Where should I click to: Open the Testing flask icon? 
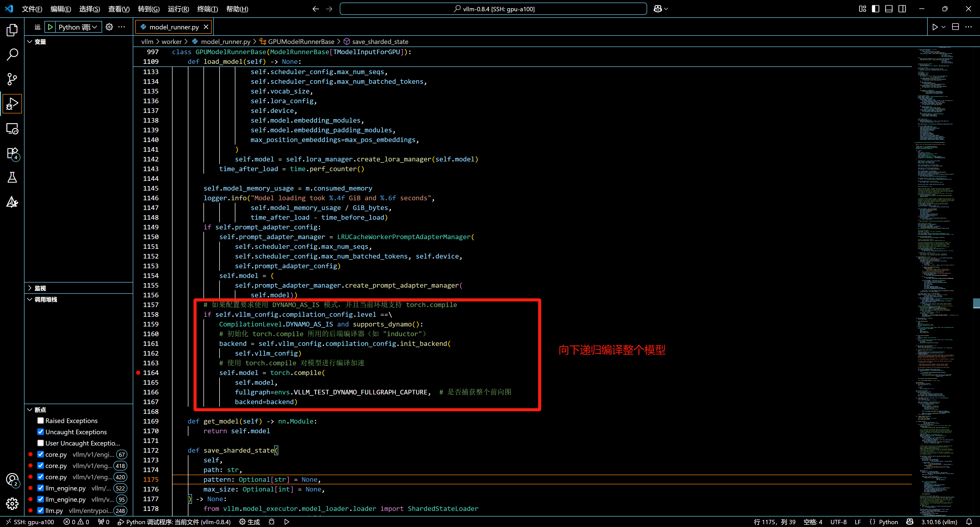click(12, 178)
